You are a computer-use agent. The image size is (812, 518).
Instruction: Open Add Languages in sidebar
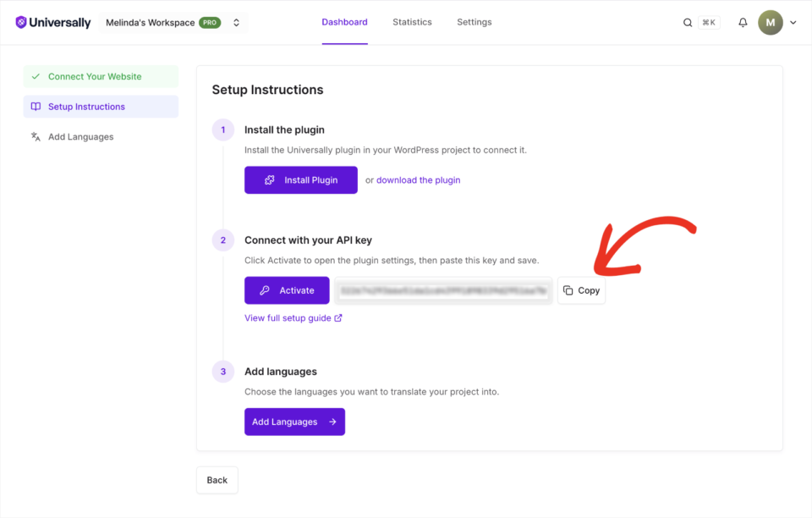(x=101, y=136)
